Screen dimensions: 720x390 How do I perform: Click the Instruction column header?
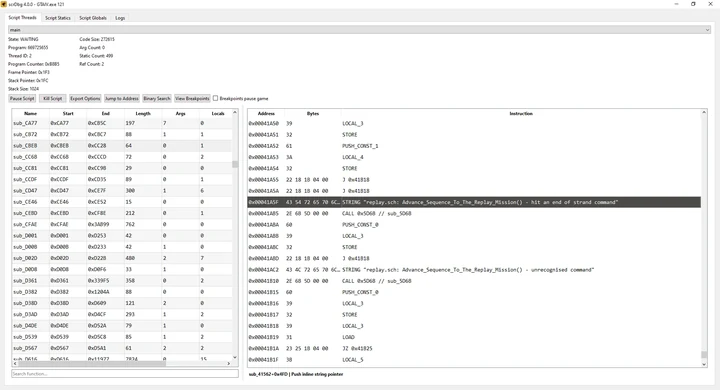pos(521,113)
